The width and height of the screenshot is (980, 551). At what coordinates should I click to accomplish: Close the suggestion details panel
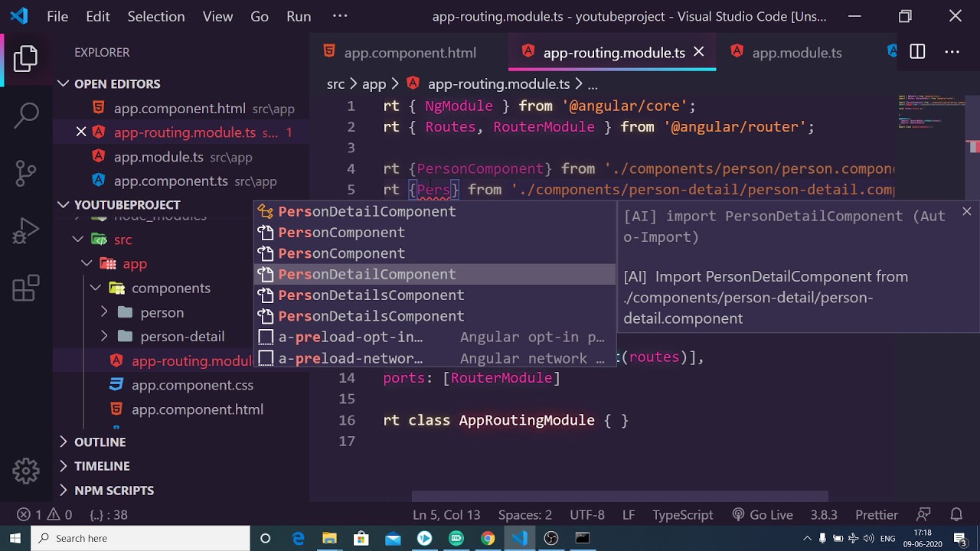[x=966, y=212]
